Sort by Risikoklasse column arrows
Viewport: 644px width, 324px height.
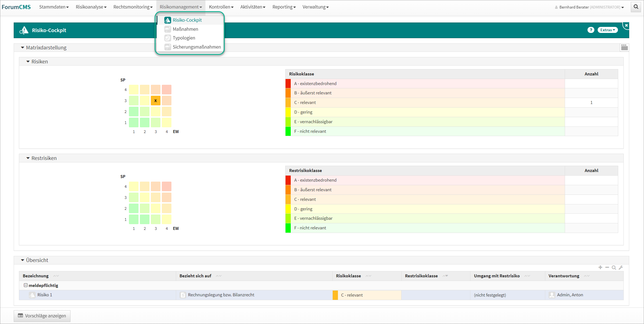[x=368, y=276]
